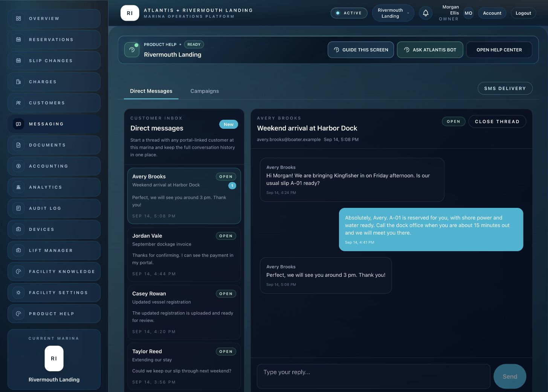Open SMS Delivery settings
This screenshot has width=548, height=392.
coord(505,88)
